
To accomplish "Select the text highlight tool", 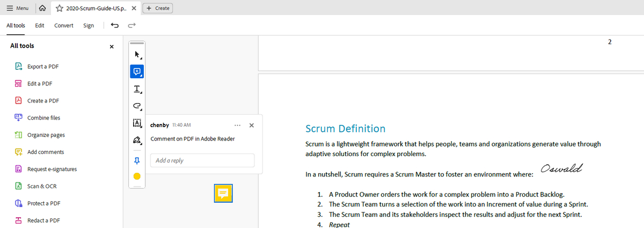I will (137, 89).
